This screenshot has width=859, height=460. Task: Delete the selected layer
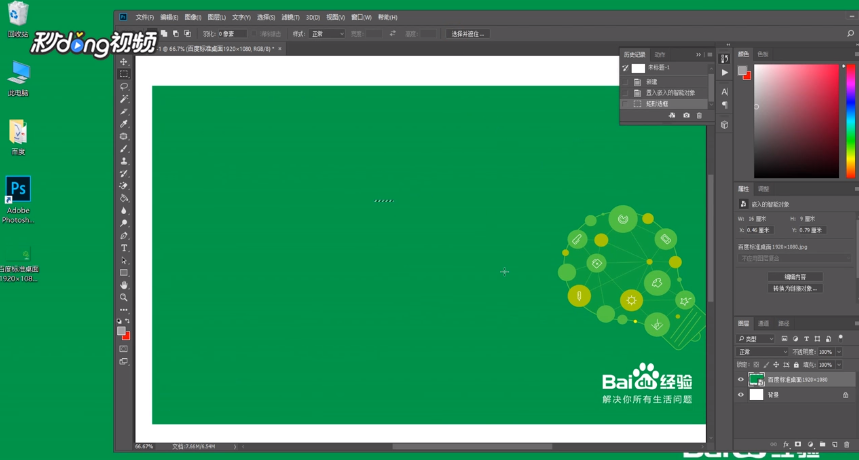tap(847, 444)
